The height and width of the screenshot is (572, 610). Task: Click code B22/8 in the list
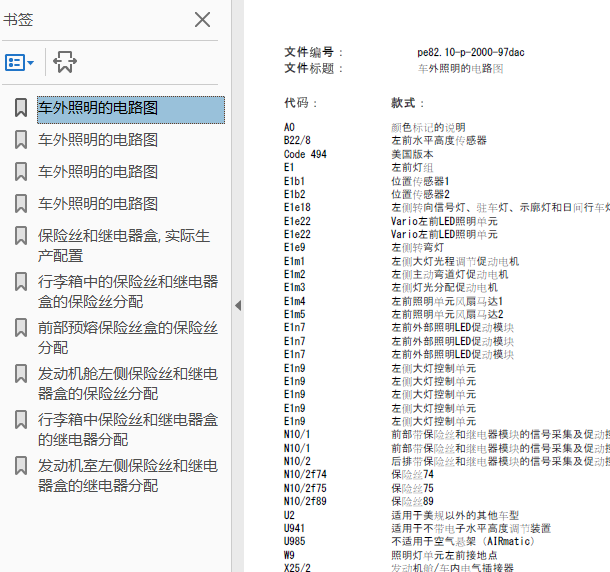click(x=297, y=140)
